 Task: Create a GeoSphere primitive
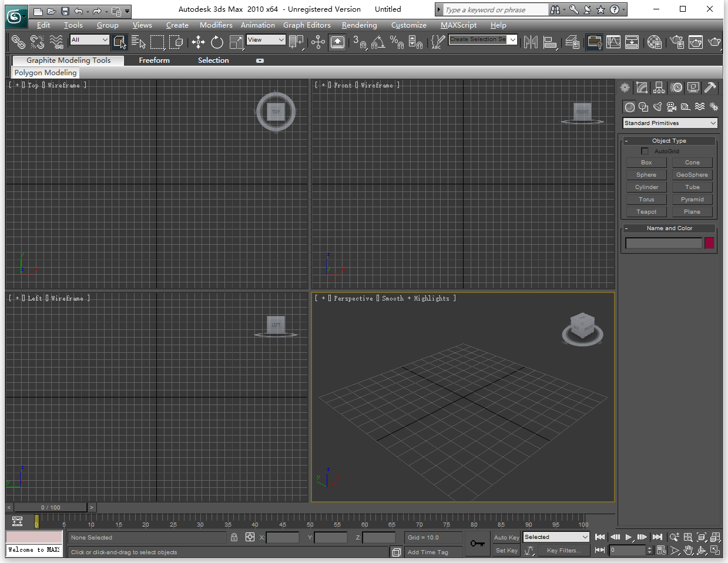[x=692, y=175]
